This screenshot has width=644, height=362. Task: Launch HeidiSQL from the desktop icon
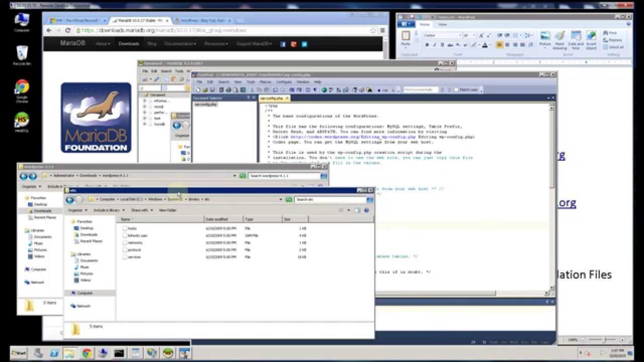pos(22,122)
